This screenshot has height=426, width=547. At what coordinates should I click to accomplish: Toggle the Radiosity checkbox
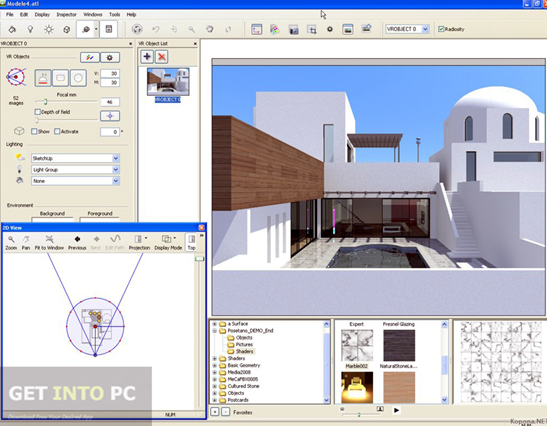pyautogui.click(x=441, y=29)
